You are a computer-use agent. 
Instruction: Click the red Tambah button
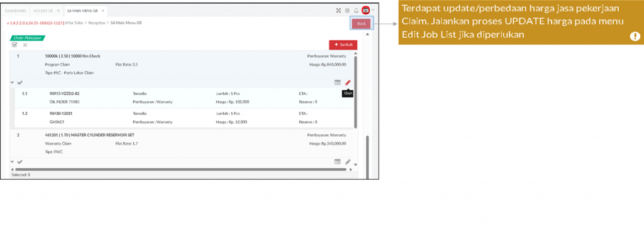pyautogui.click(x=343, y=45)
